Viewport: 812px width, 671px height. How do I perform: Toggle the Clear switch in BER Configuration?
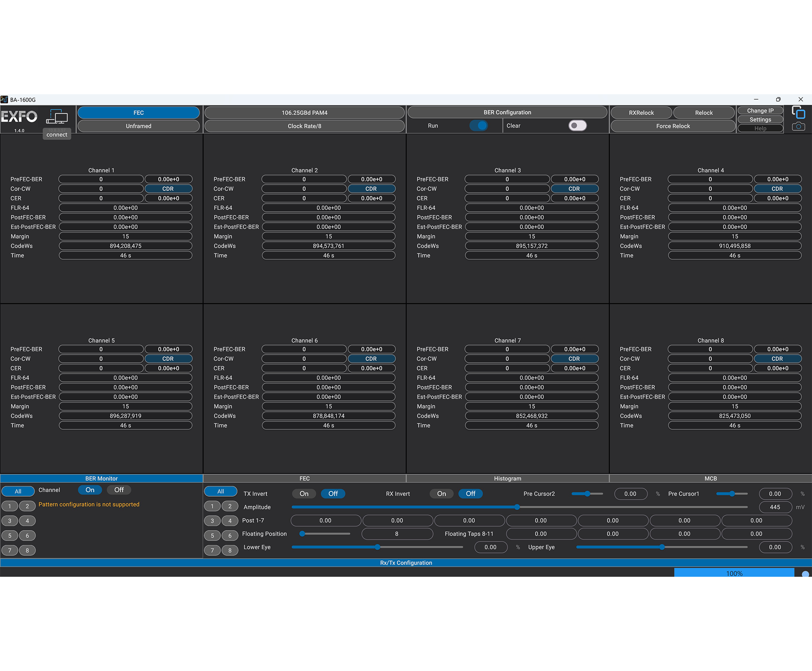pyautogui.click(x=577, y=126)
